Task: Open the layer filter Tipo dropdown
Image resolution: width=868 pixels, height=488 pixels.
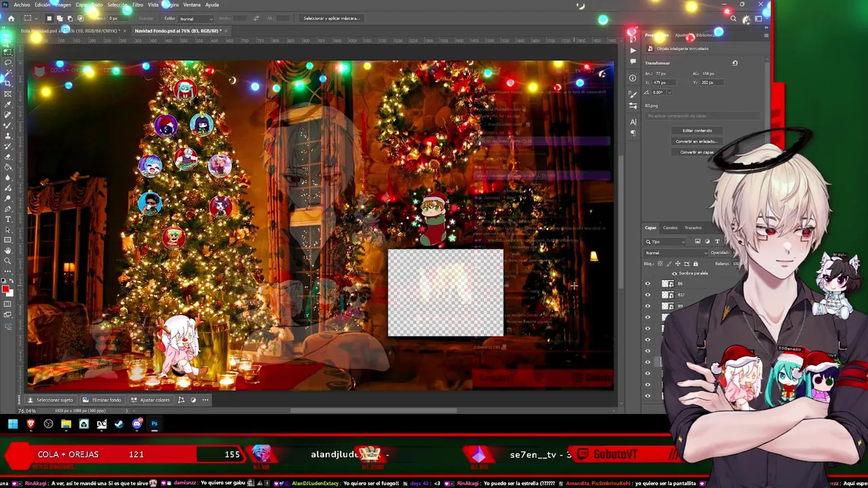Action: point(665,242)
